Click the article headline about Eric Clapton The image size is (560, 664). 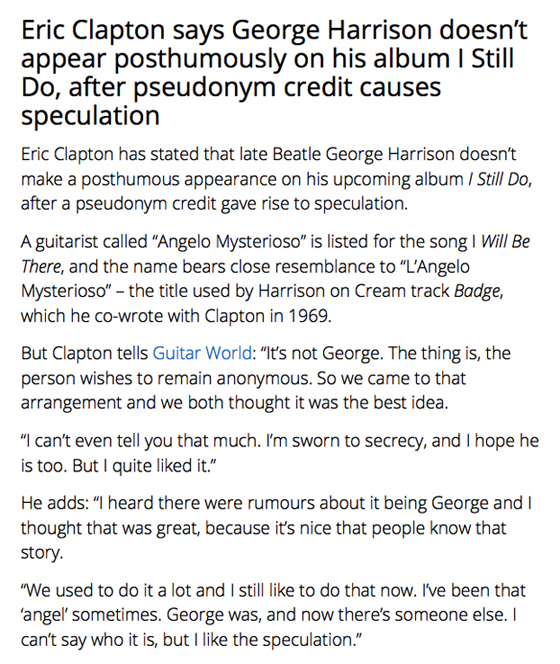[274, 72]
